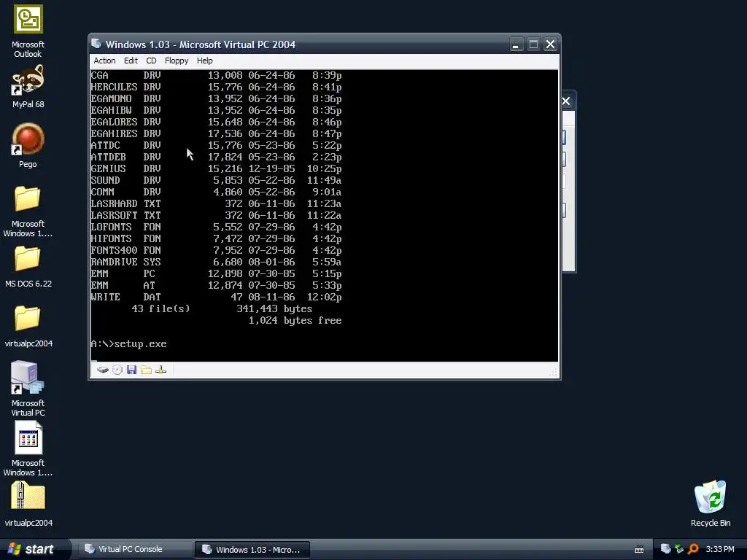Click the HERCULES DRV file row
The width and height of the screenshot is (747, 560).
point(216,87)
